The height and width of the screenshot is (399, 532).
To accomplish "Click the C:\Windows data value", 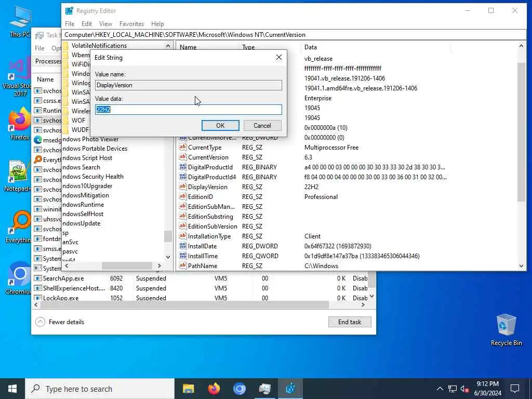I will click(x=321, y=265).
